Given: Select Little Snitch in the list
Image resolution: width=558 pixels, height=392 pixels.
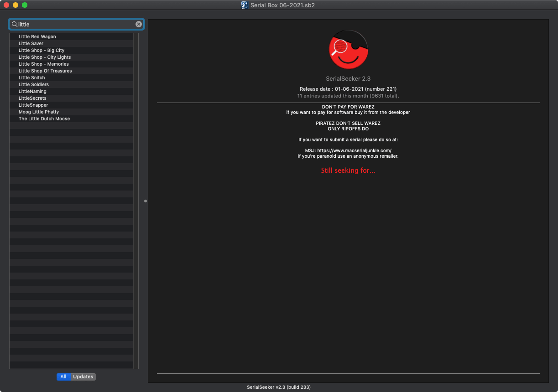Looking at the screenshot, I should (x=32, y=78).
